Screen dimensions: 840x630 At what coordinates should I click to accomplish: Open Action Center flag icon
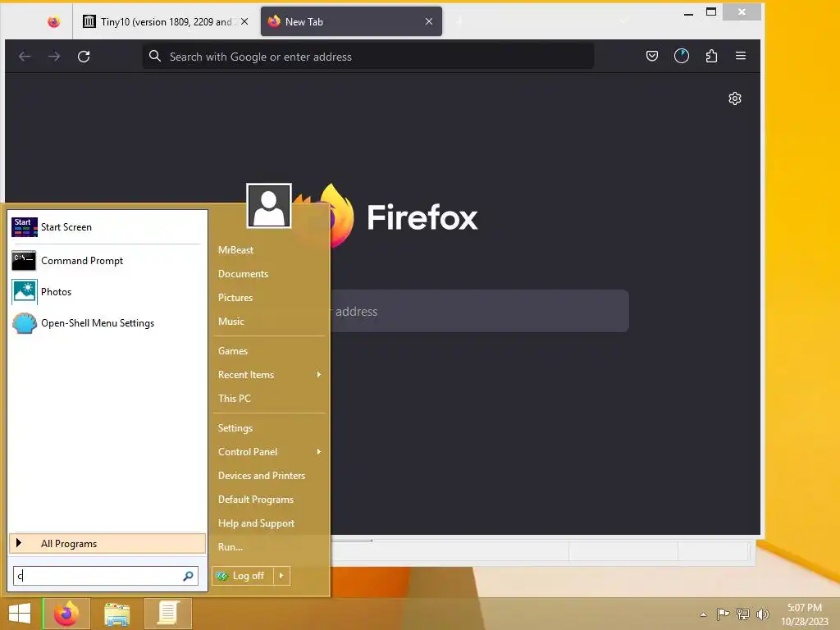(723, 614)
